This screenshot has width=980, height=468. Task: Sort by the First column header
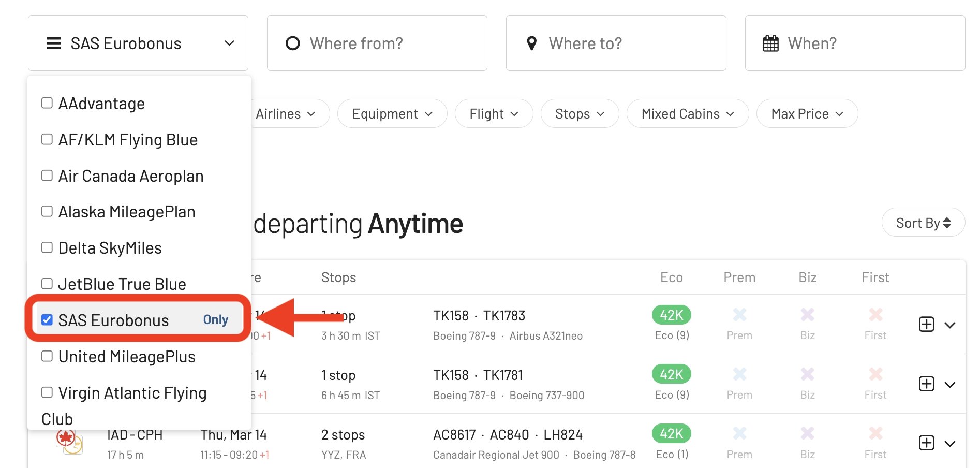(x=875, y=277)
